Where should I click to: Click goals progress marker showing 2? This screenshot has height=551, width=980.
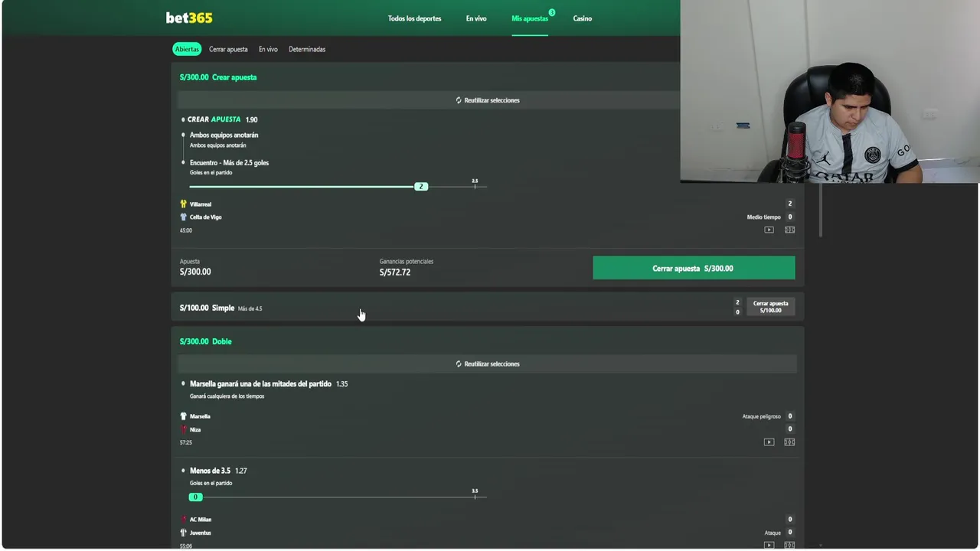click(420, 187)
